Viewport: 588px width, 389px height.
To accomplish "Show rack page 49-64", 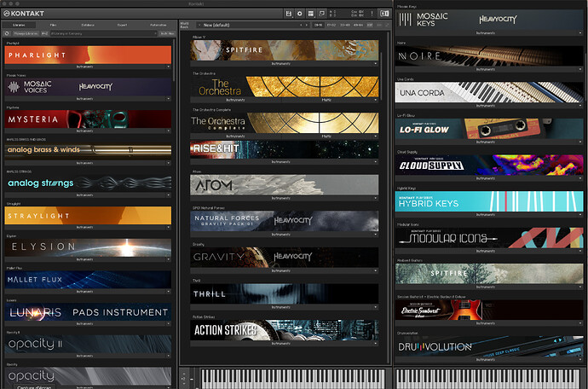I will coord(358,25).
